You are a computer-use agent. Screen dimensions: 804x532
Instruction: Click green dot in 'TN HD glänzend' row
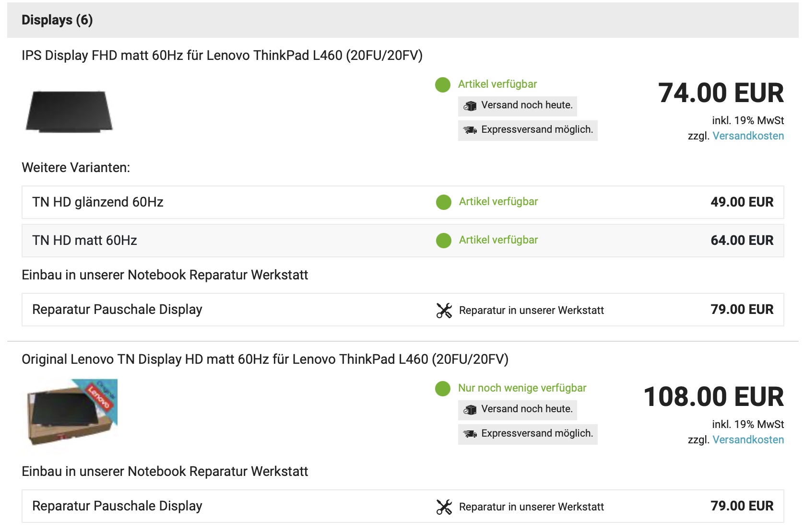(444, 202)
